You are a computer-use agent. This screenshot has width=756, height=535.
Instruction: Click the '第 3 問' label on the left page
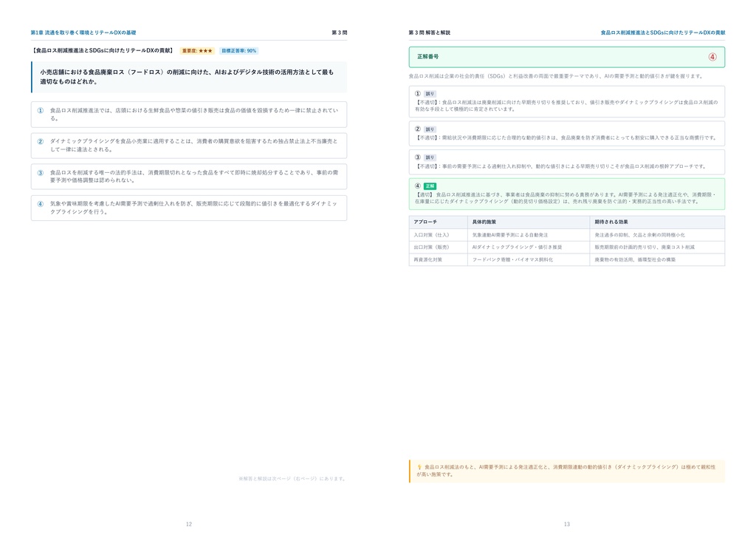click(x=340, y=33)
